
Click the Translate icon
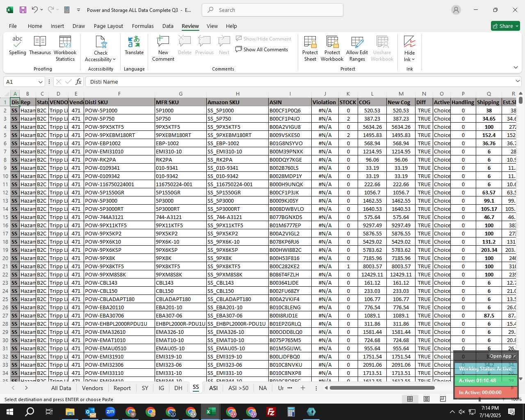[x=134, y=45]
